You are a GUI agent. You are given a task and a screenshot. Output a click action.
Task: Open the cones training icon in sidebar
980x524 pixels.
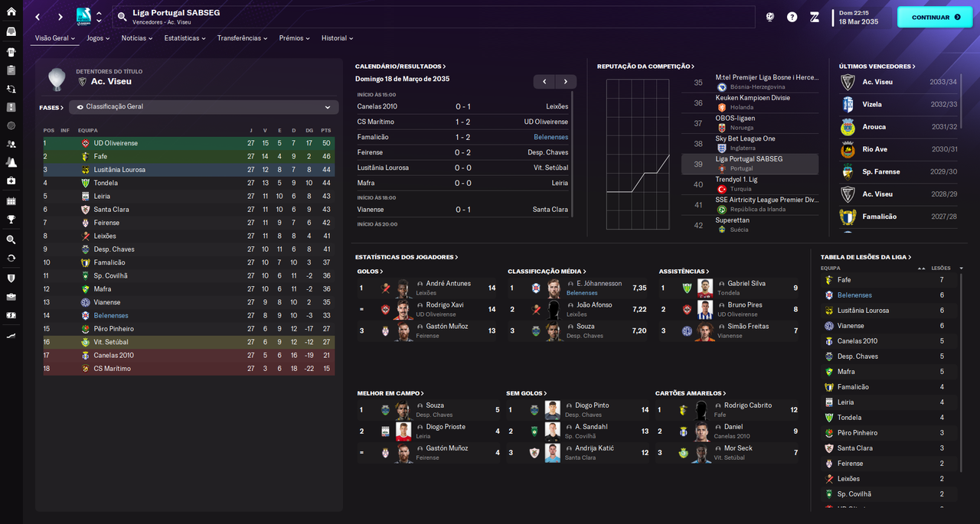point(11,162)
